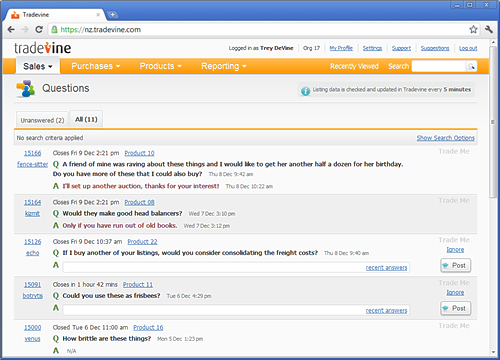Image resolution: width=500 pixels, height=360 pixels.
Task: Click the green padlock security icon
Action: tap(54, 30)
